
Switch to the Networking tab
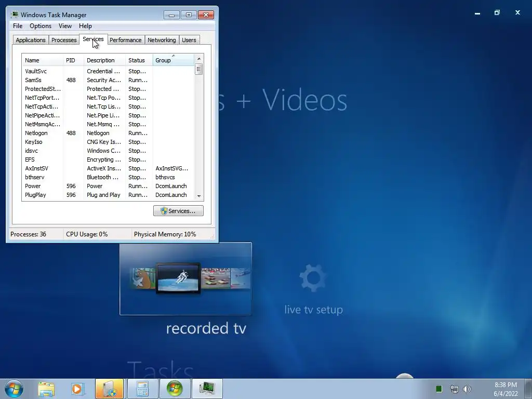point(162,40)
